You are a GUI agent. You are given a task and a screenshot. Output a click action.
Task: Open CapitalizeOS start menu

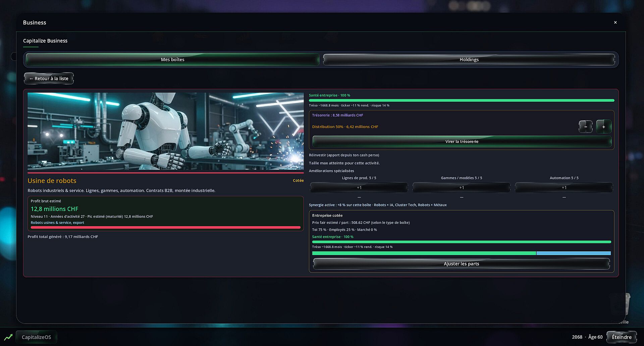[x=36, y=337]
